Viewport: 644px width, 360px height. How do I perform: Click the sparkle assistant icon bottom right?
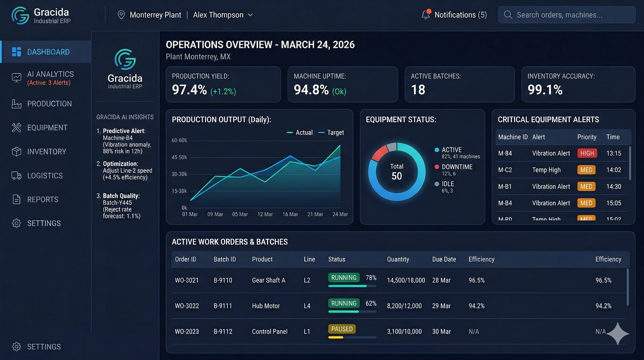617,334
